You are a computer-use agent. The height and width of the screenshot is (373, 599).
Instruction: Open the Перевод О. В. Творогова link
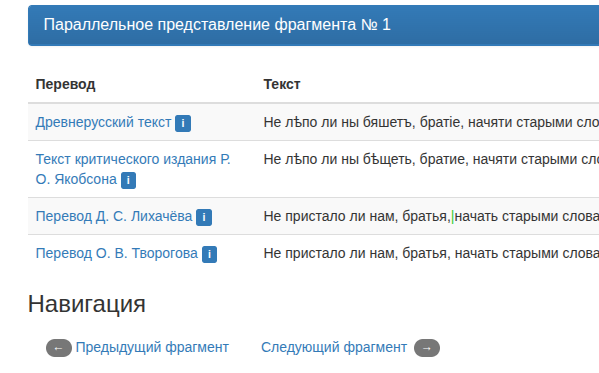[117, 253]
